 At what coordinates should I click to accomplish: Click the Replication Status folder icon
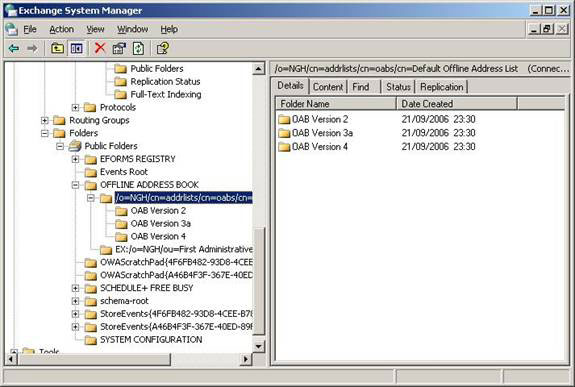point(120,81)
